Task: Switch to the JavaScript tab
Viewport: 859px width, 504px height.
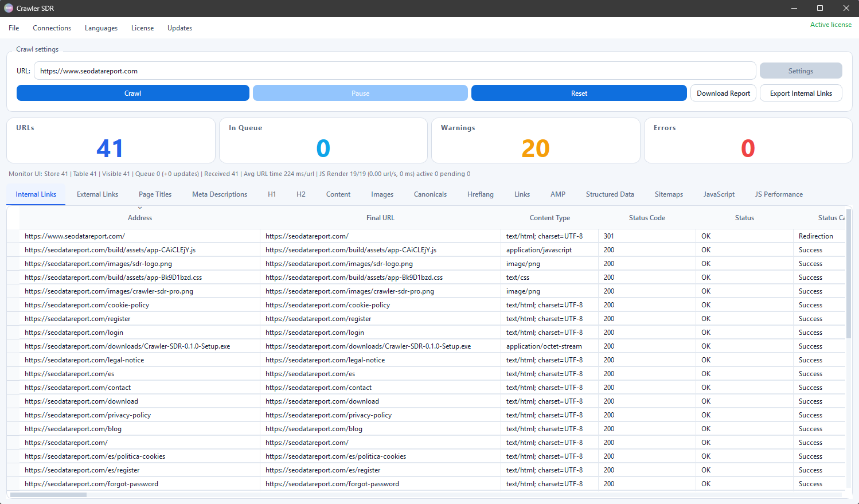Action: pos(719,194)
